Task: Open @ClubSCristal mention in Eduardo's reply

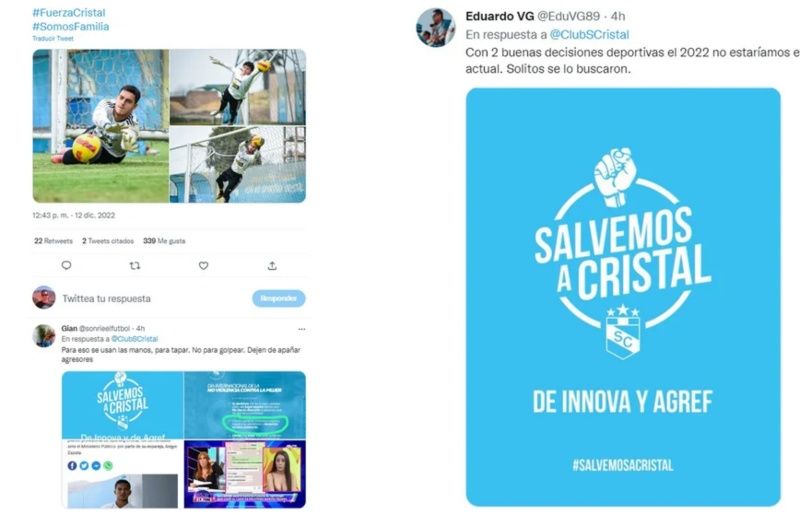Action: click(x=589, y=35)
